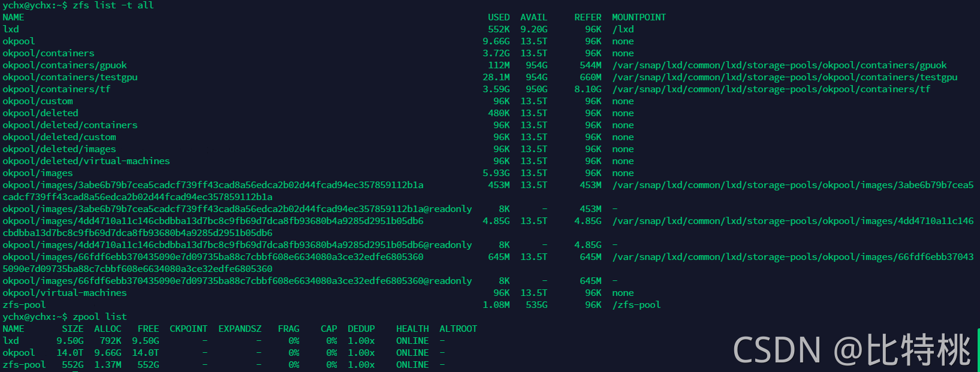
Task: Click the 1.08M USED value for zfs-pool
Action: point(496,305)
